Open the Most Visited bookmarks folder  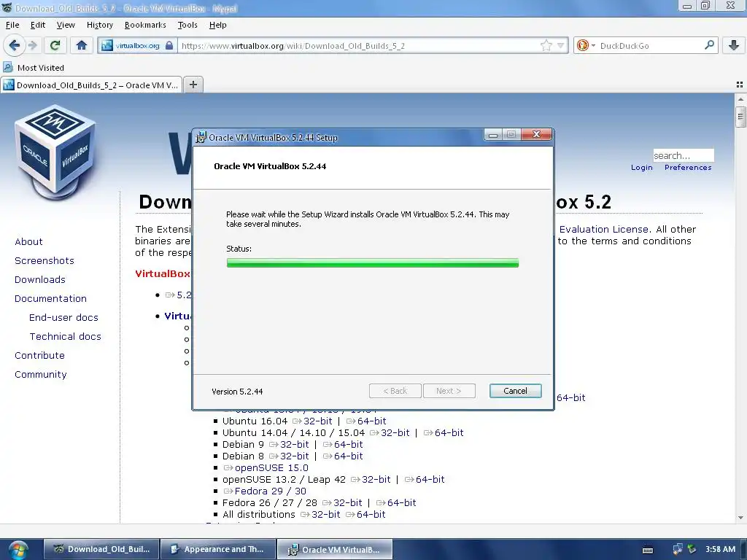pyautogui.click(x=34, y=68)
